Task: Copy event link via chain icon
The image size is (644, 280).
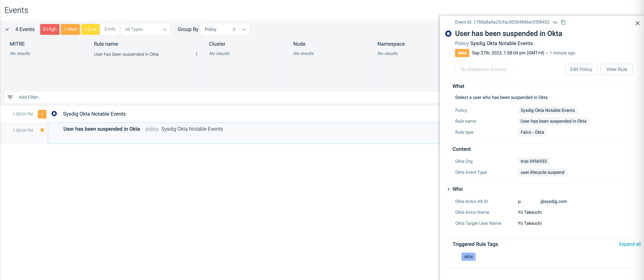Action: coord(555,22)
